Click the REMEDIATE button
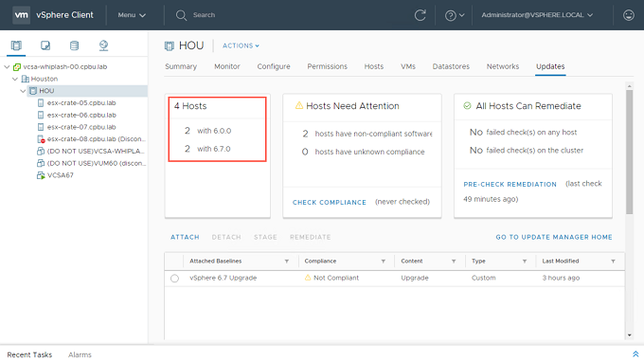644x362 pixels. click(310, 237)
